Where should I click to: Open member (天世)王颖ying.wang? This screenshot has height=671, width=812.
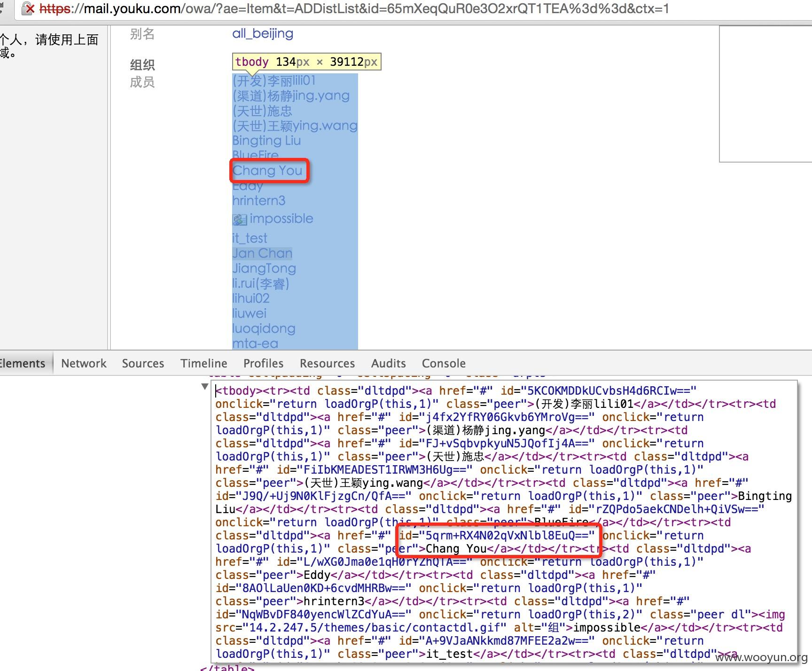click(295, 125)
